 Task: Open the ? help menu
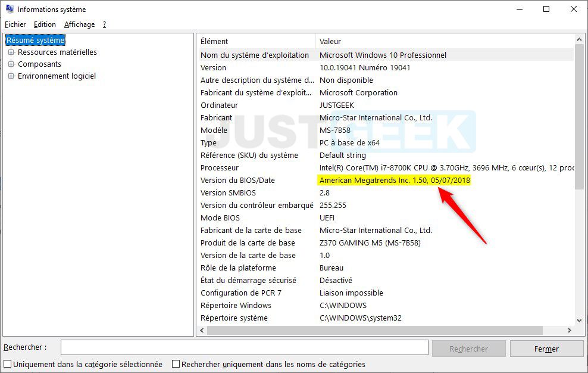tap(104, 24)
